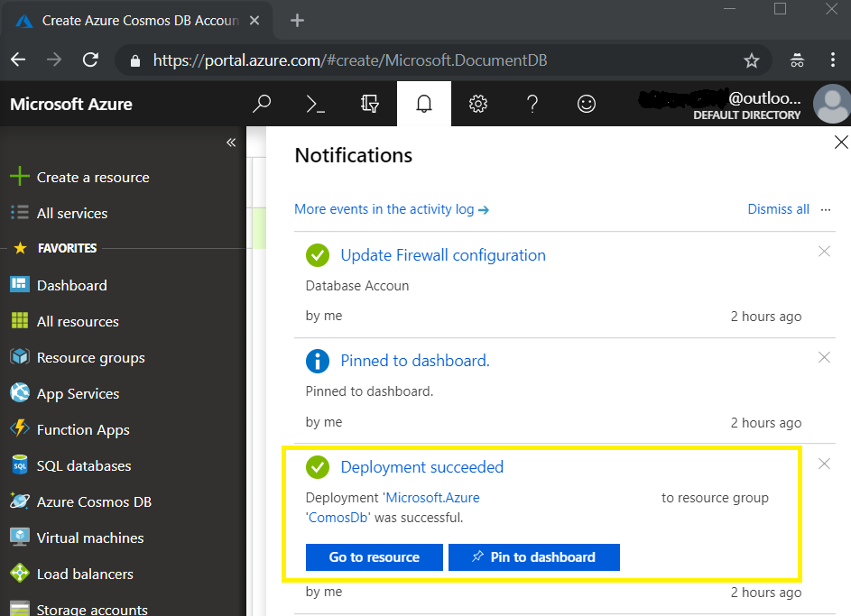Click the Go to resource button
This screenshot has height=616, width=851.
(x=374, y=557)
